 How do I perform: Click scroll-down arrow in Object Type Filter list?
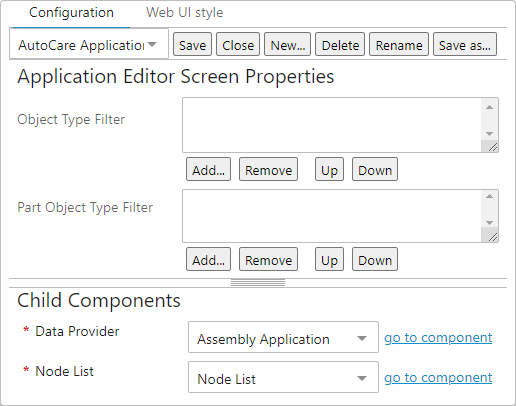click(489, 134)
